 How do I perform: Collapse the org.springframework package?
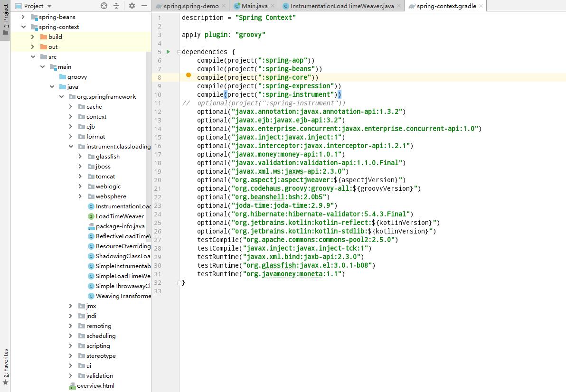coord(61,97)
